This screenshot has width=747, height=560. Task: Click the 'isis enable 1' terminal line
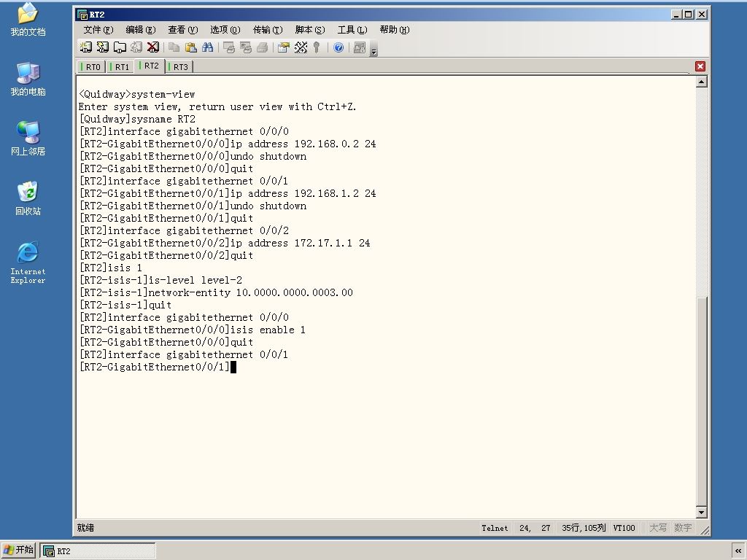point(192,330)
